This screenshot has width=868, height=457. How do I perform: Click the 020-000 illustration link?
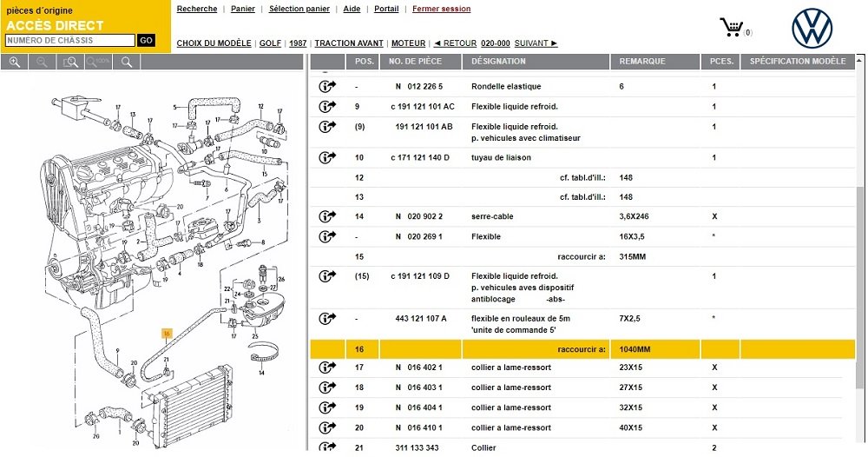tap(496, 43)
